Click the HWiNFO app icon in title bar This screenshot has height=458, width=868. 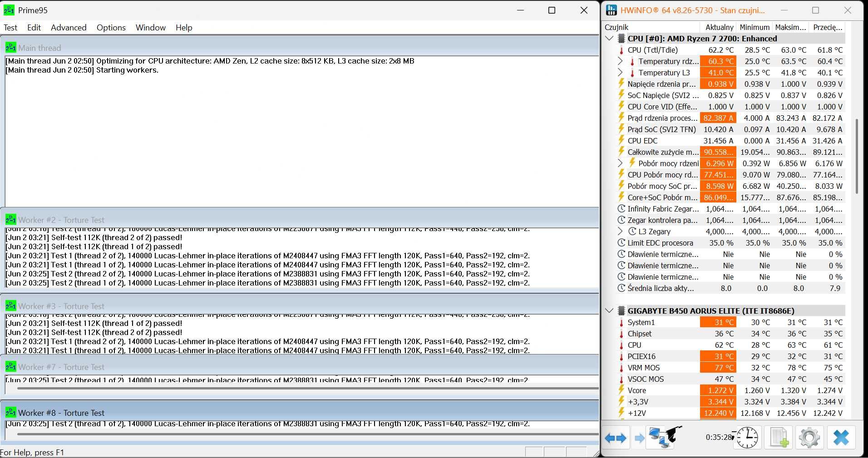pyautogui.click(x=612, y=10)
